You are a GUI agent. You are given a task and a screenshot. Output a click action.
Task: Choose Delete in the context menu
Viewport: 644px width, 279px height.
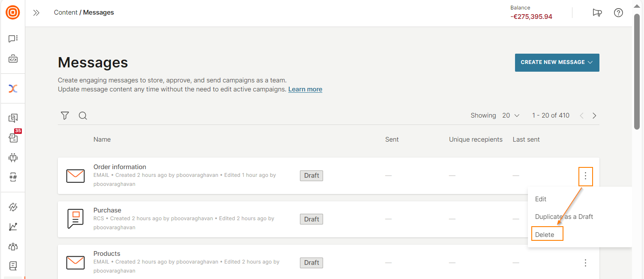point(545,235)
